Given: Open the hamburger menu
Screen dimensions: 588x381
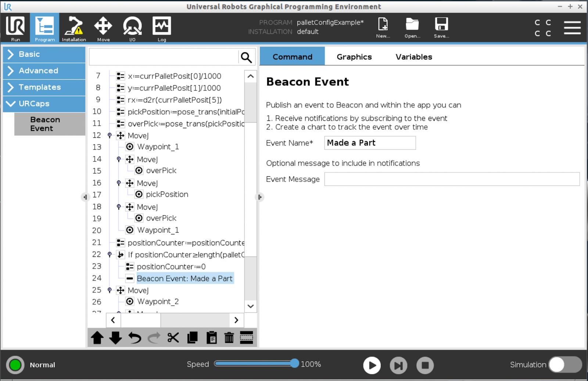Looking at the screenshot, I should [x=572, y=28].
